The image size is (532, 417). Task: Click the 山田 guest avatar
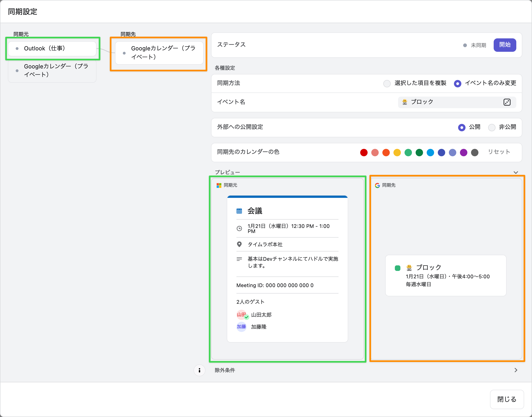[241, 315]
